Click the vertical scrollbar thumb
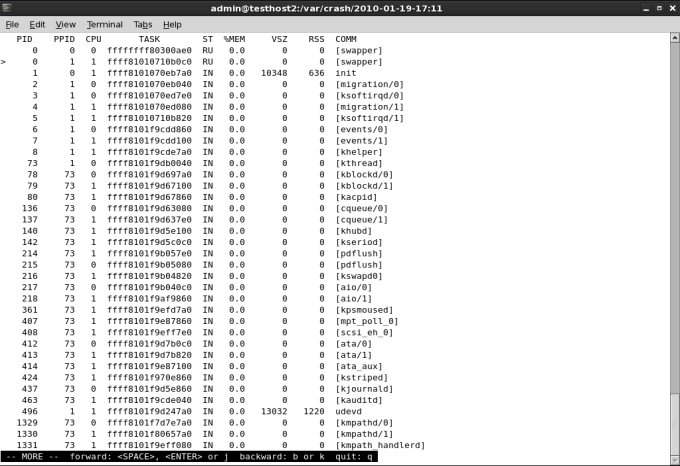Viewport: 680px width, 466px height. coord(675,423)
